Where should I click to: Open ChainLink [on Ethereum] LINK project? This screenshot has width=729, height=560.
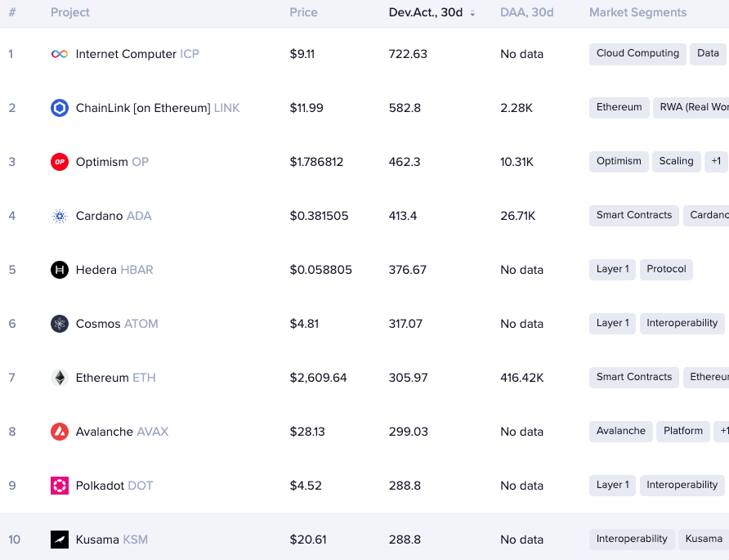coord(158,108)
